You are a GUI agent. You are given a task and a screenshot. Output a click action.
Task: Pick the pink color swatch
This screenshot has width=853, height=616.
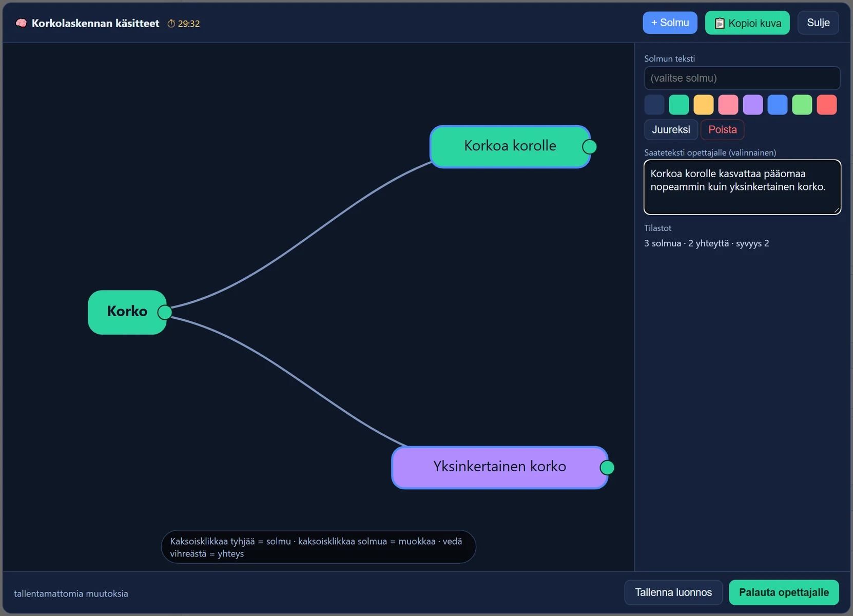pos(728,105)
